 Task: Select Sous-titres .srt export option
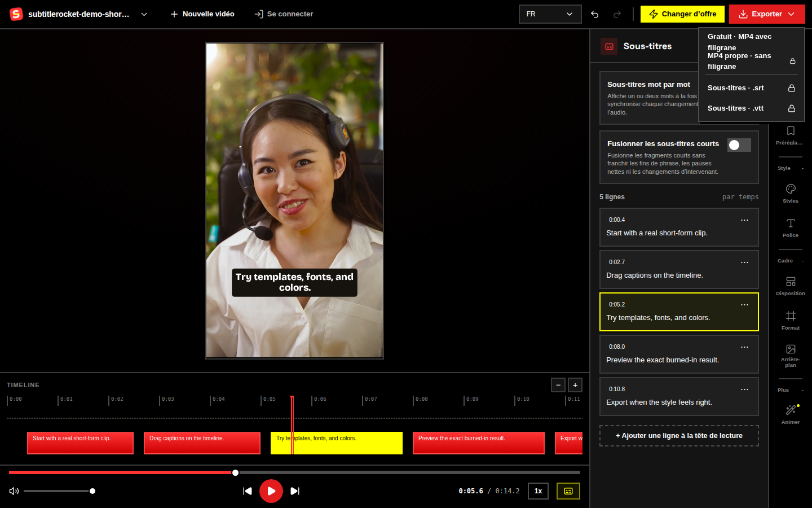(751, 88)
